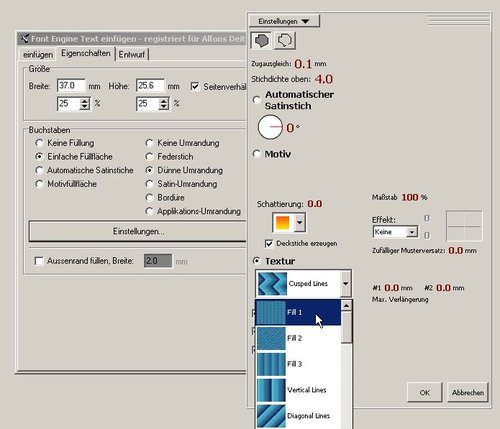Toggle the Seitenverhältnis checkbox
This screenshot has width=500, height=429.
(195, 87)
